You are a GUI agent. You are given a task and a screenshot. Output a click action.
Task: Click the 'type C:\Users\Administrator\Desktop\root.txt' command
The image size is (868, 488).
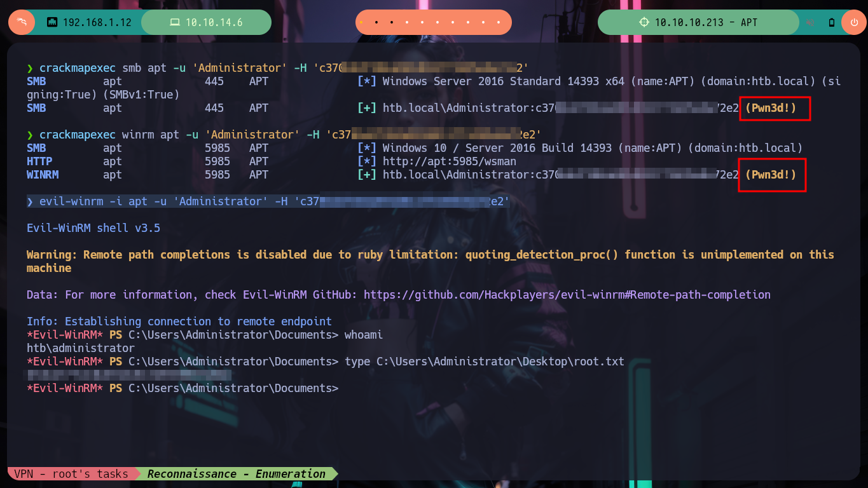coord(485,362)
